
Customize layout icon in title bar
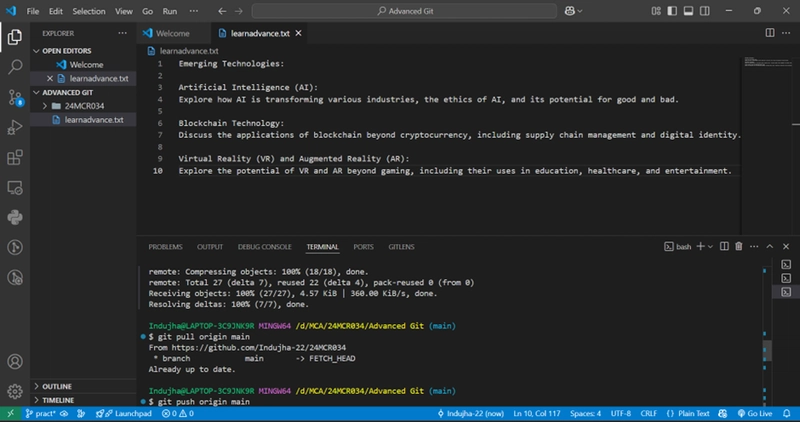coord(656,11)
